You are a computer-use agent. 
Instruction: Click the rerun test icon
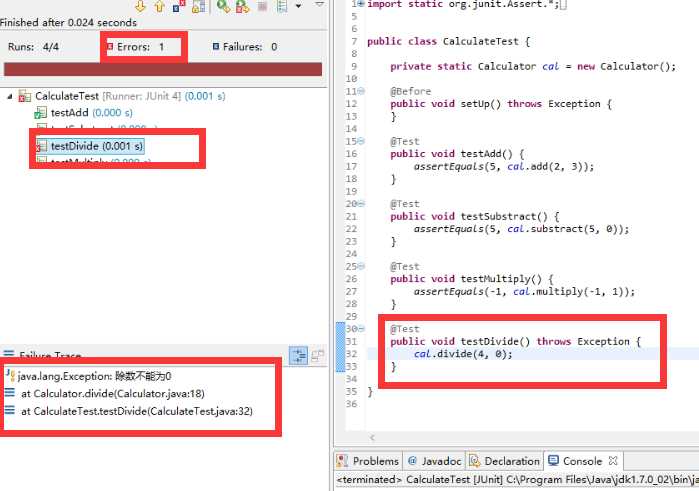tap(223, 6)
